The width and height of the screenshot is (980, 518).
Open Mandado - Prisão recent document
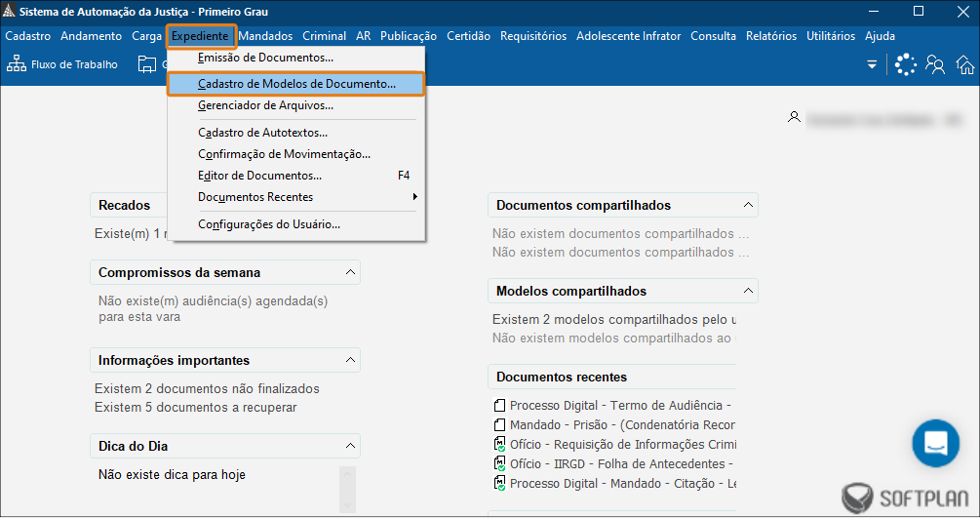[622, 424]
